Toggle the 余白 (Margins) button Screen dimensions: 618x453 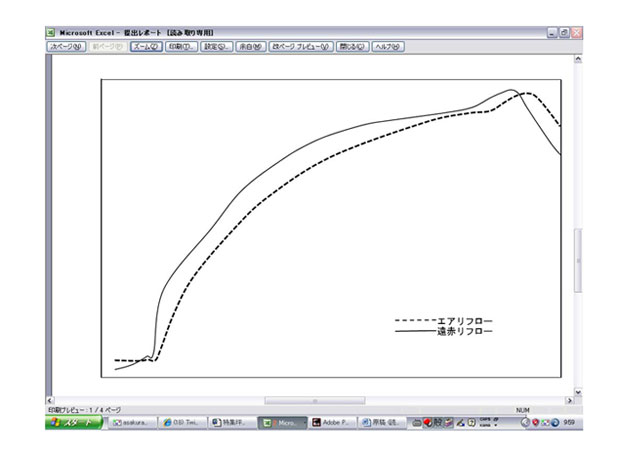click(250, 46)
